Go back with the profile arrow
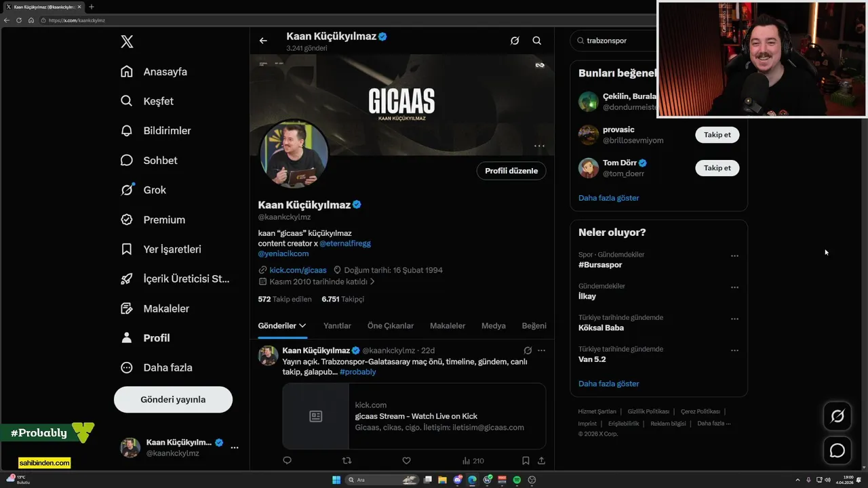This screenshot has height=488, width=868. tap(263, 41)
